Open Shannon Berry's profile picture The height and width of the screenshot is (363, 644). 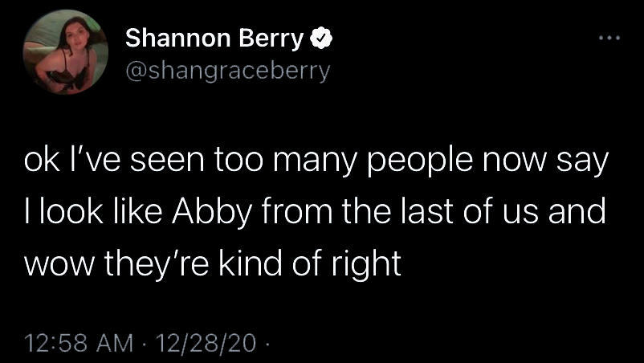coord(65,56)
